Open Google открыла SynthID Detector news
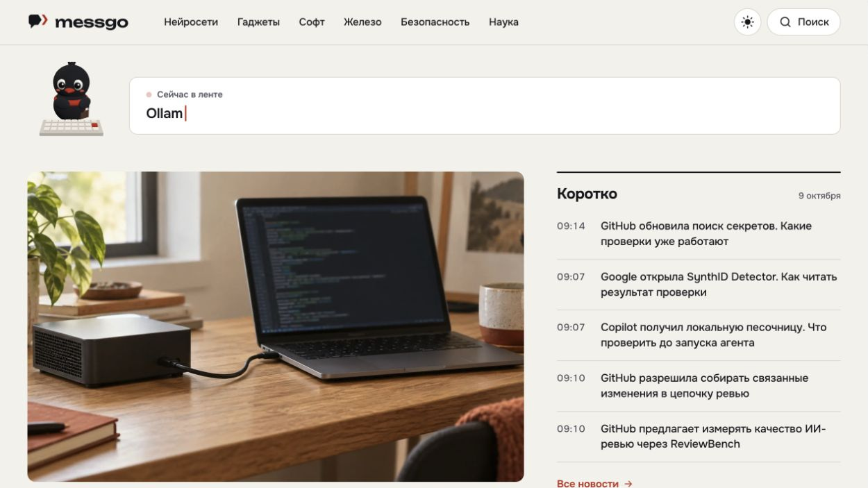868x488 pixels. [719, 285]
